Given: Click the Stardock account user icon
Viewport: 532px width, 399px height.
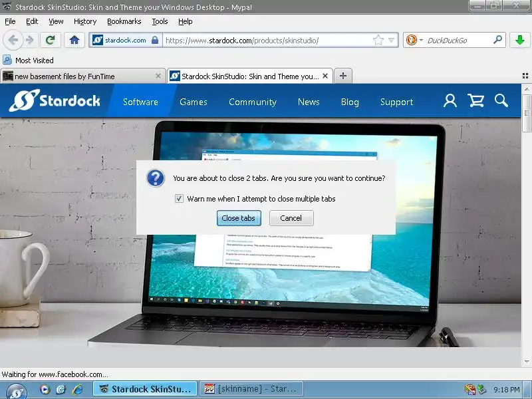Looking at the screenshot, I should [x=450, y=101].
